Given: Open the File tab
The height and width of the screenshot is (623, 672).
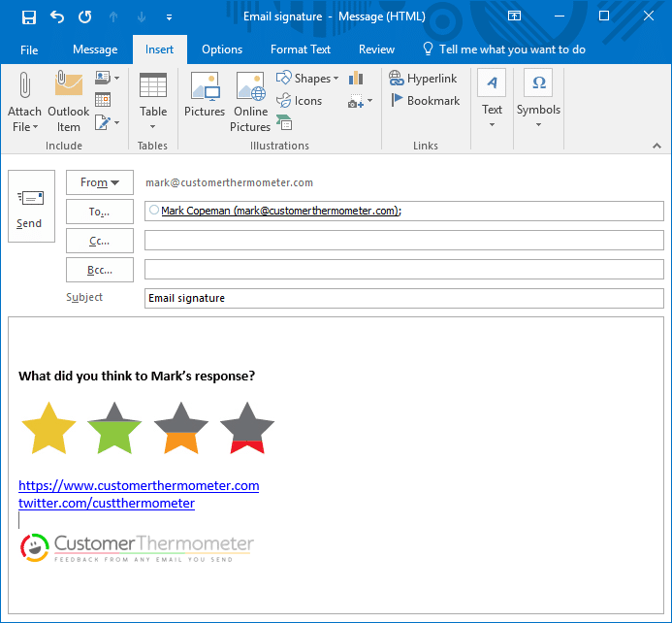Looking at the screenshot, I should click(29, 49).
